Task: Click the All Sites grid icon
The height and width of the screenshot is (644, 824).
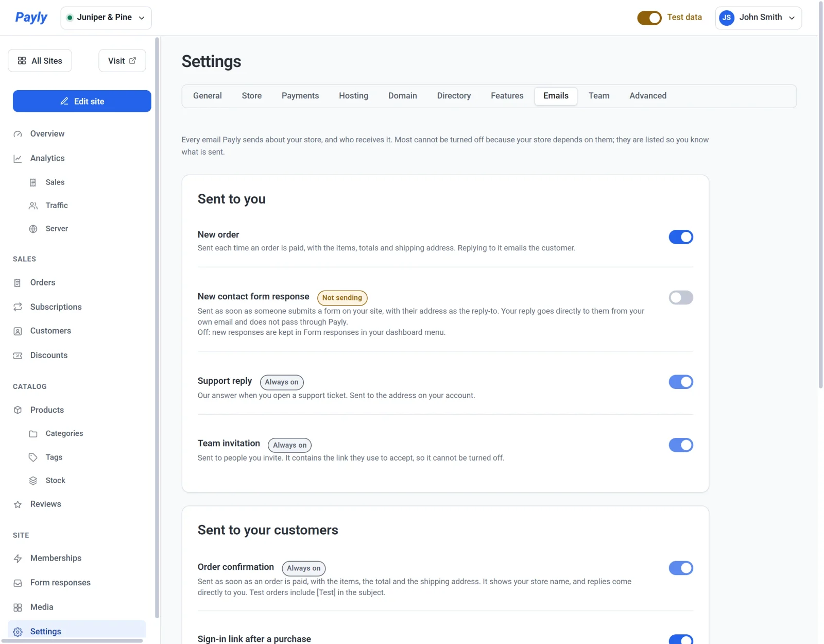Action: [22, 61]
